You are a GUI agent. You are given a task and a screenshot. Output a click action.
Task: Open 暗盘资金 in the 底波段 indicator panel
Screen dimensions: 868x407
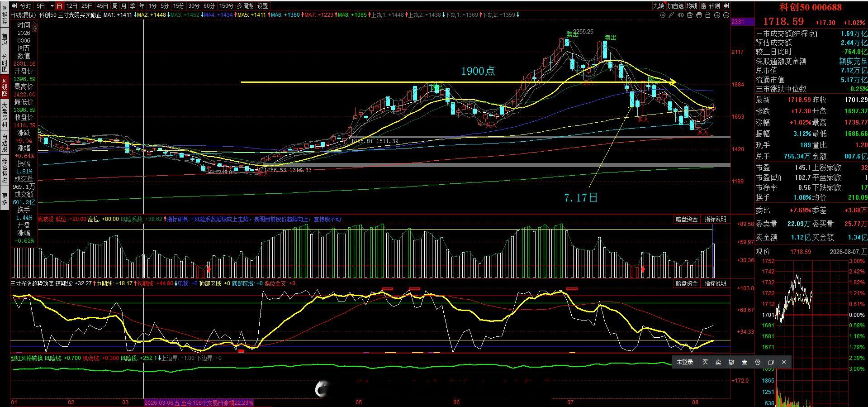tap(687, 219)
